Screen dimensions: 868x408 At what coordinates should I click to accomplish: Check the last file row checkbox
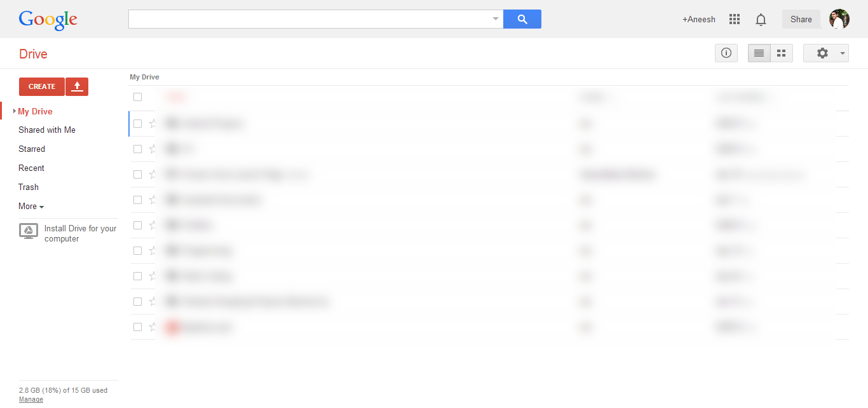(137, 327)
